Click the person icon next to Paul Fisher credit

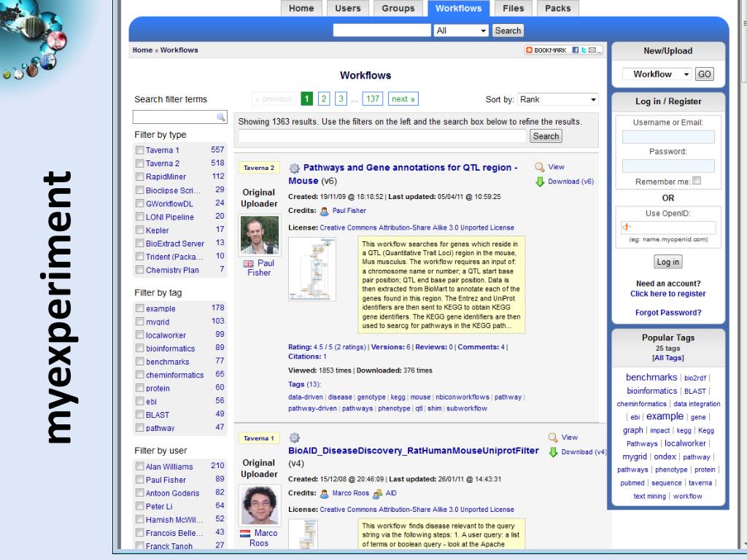coord(325,211)
